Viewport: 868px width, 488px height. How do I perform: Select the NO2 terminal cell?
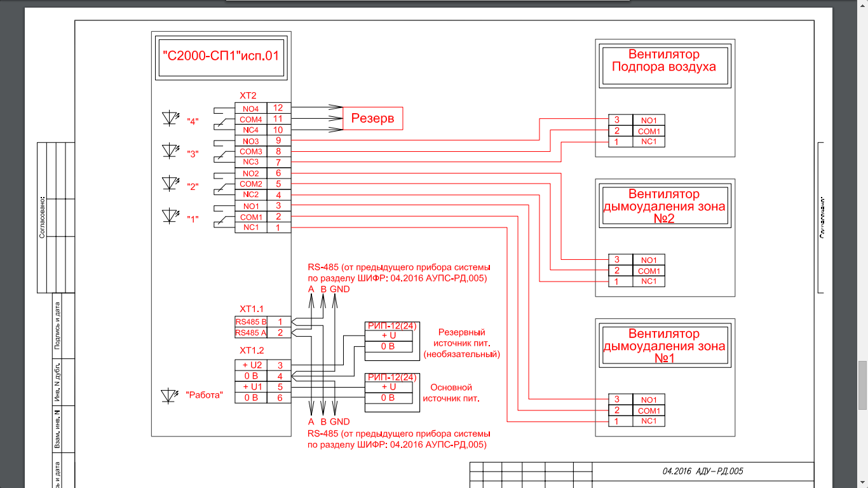click(x=251, y=173)
